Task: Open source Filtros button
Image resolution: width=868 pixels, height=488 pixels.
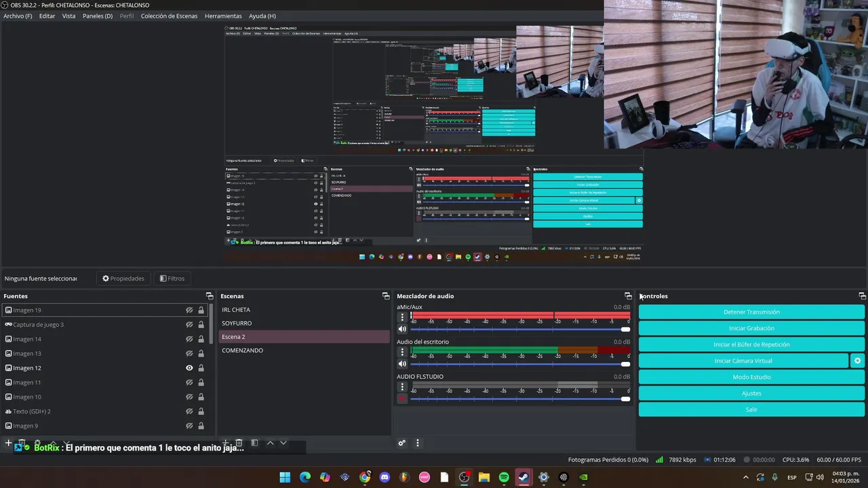Action: pos(172,279)
